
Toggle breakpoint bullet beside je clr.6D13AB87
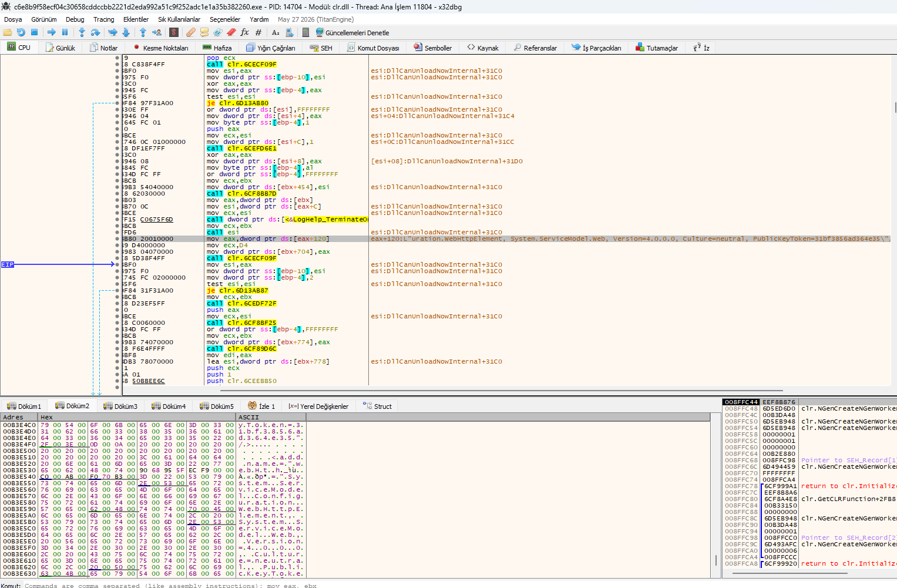coord(117,291)
